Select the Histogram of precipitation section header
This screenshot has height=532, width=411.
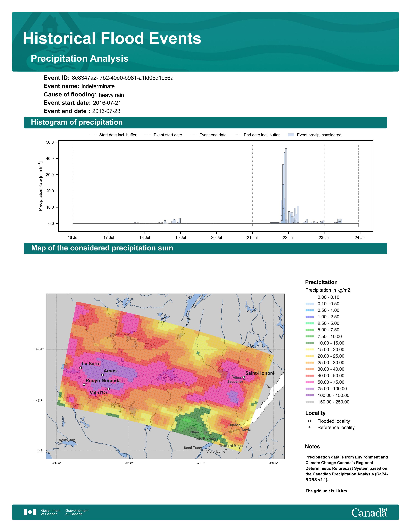click(205, 123)
